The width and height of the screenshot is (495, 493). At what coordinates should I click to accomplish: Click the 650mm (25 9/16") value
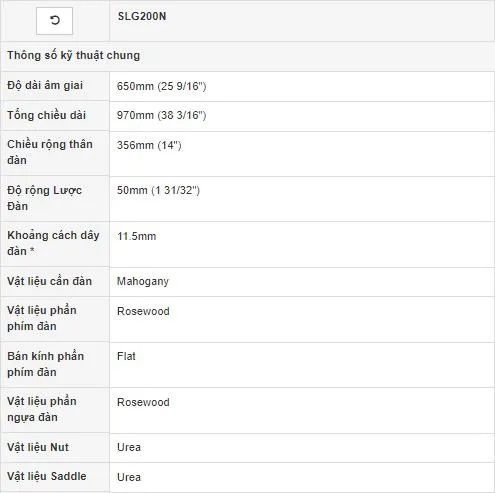coord(162,86)
